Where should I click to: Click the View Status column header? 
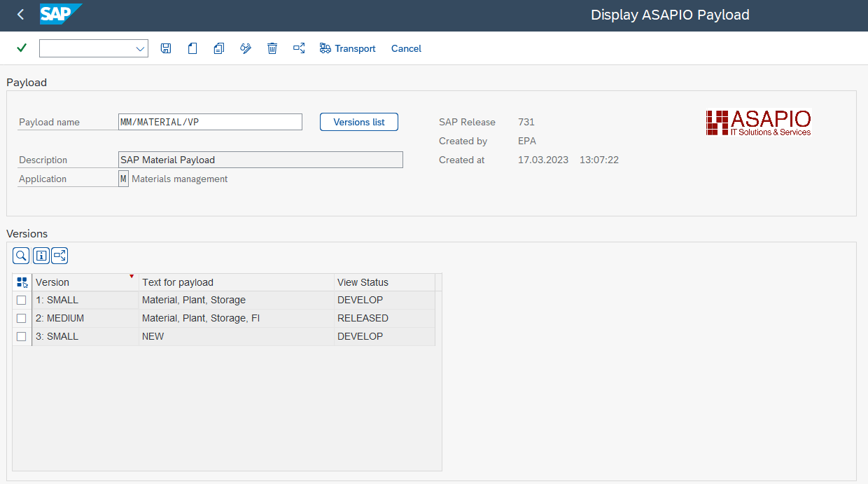tap(384, 282)
